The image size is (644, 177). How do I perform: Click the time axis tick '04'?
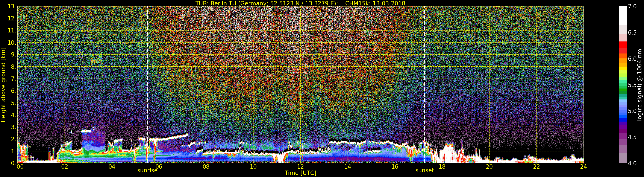pos(112,167)
